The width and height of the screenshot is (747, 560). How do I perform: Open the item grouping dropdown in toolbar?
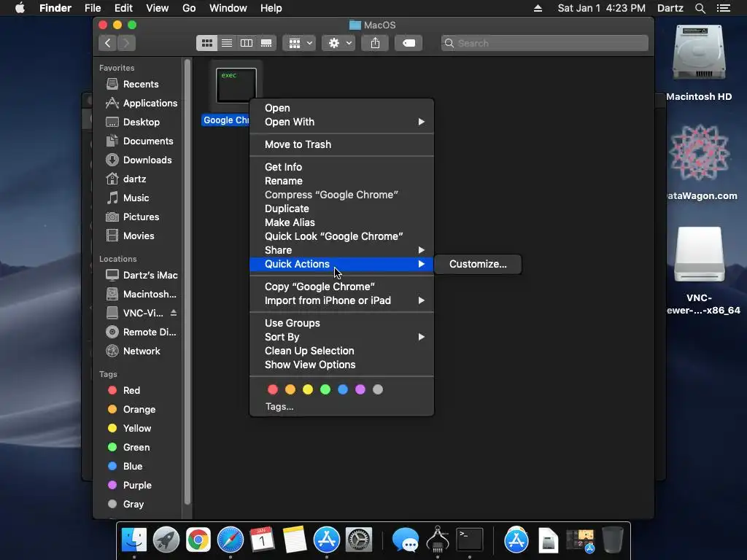299,43
